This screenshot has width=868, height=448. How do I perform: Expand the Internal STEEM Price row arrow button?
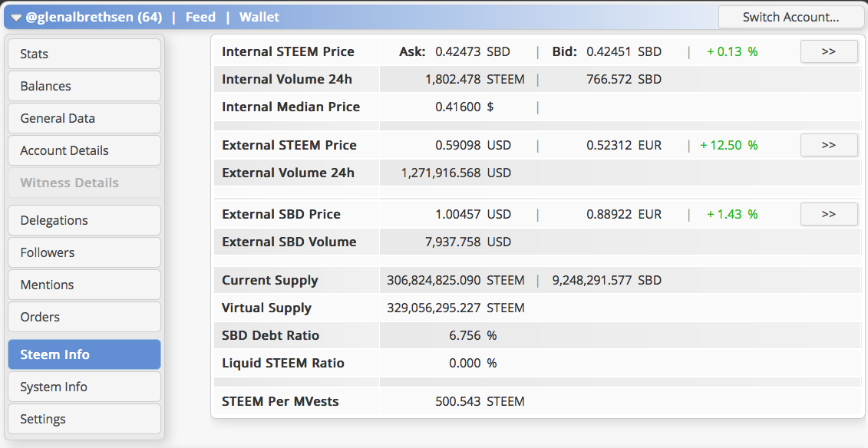tap(829, 51)
